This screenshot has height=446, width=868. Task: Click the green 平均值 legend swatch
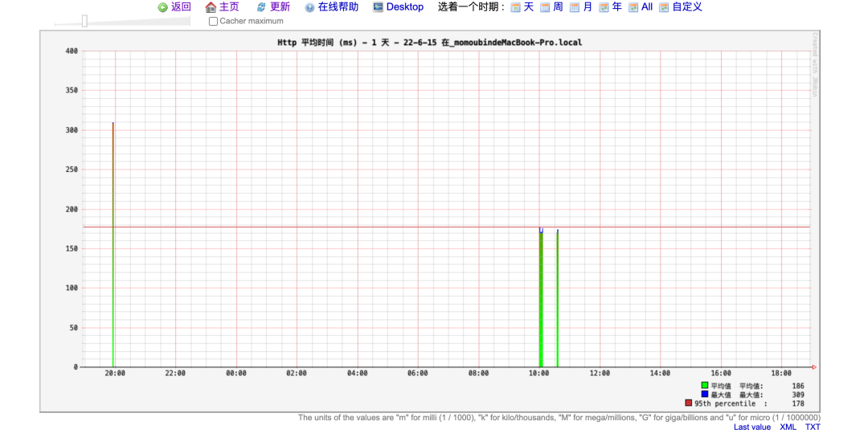coord(705,385)
